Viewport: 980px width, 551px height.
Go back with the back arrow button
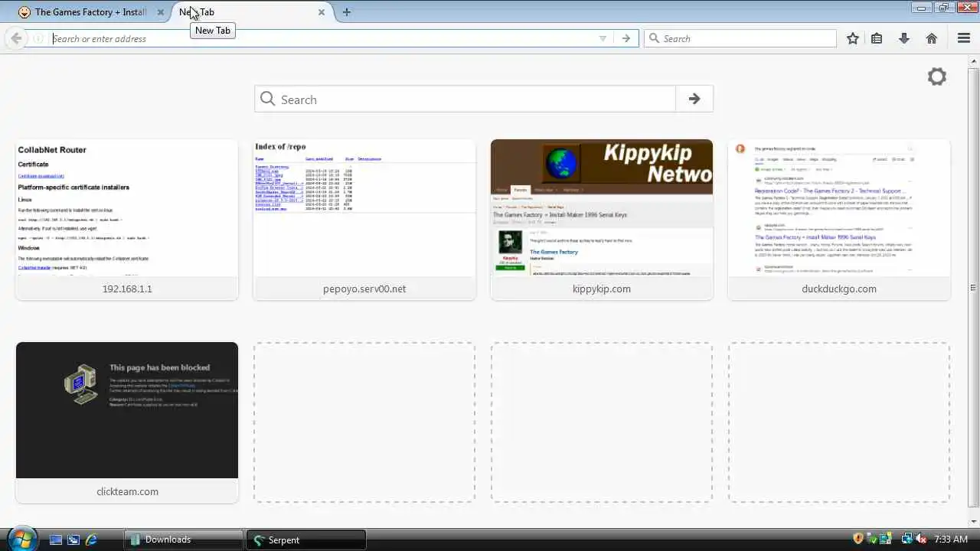pyautogui.click(x=16, y=38)
